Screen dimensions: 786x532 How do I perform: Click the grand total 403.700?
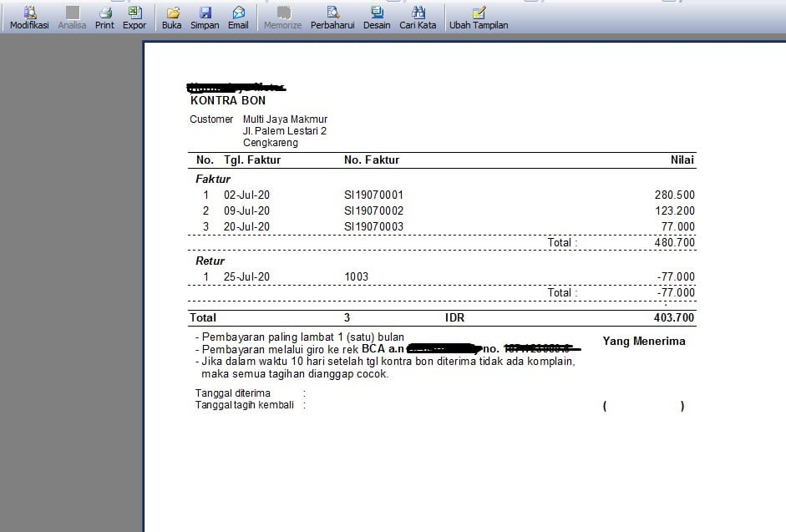click(674, 318)
